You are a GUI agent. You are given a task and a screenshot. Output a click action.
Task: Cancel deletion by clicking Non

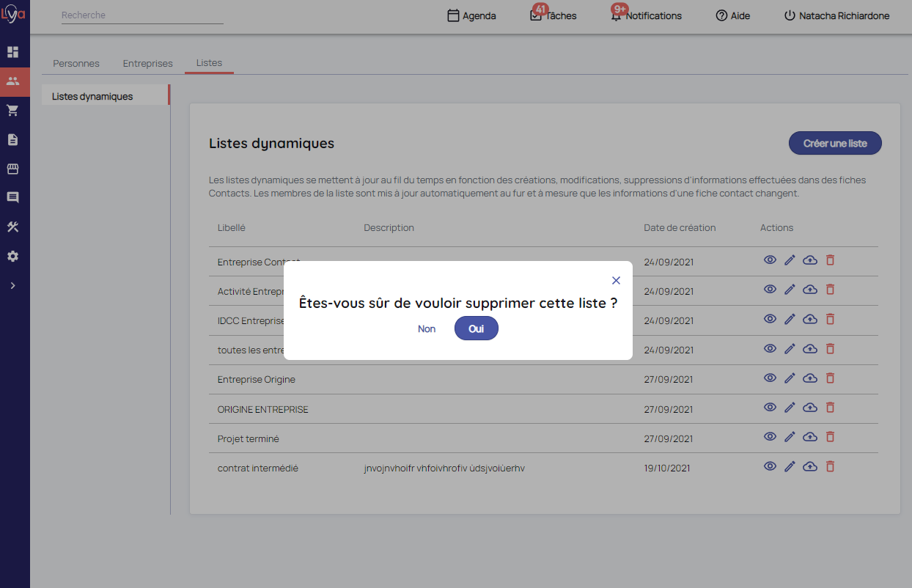point(427,329)
